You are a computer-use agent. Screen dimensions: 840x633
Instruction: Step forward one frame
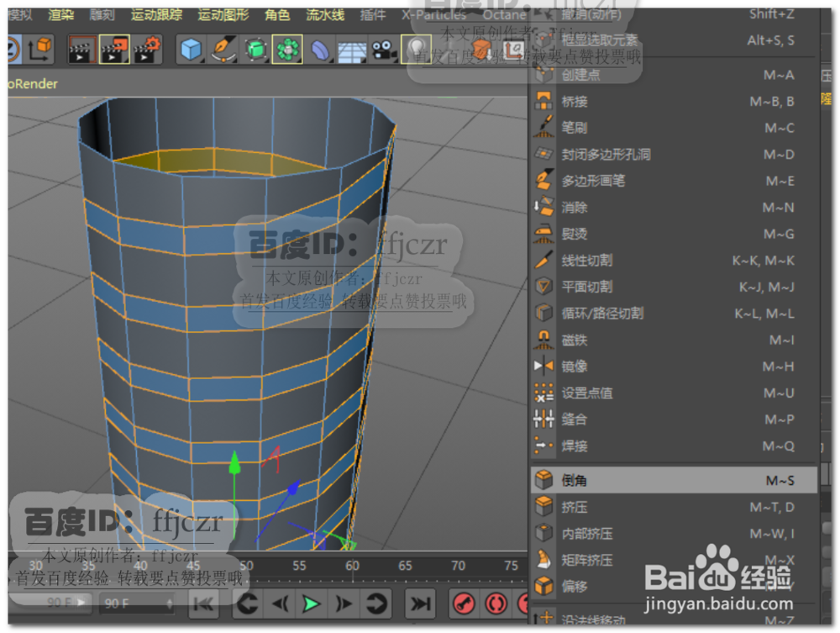(344, 604)
